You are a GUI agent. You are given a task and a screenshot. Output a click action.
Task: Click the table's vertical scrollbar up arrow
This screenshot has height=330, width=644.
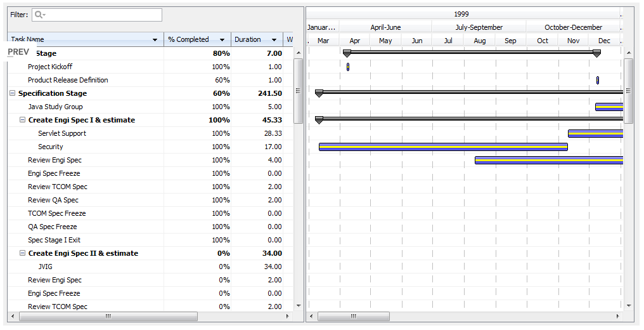[299, 53]
